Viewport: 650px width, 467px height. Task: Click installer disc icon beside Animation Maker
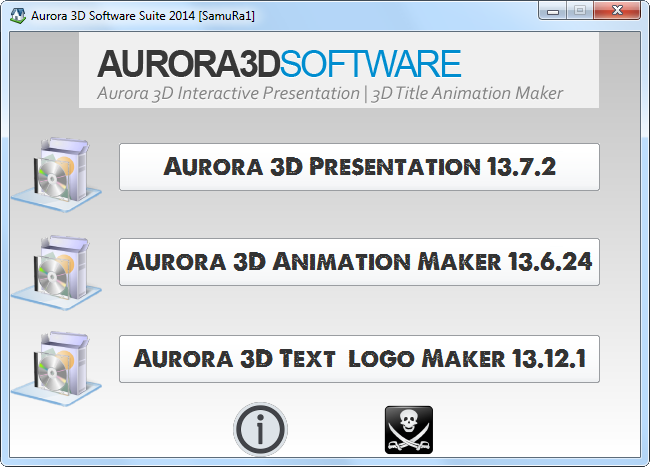coord(56,272)
